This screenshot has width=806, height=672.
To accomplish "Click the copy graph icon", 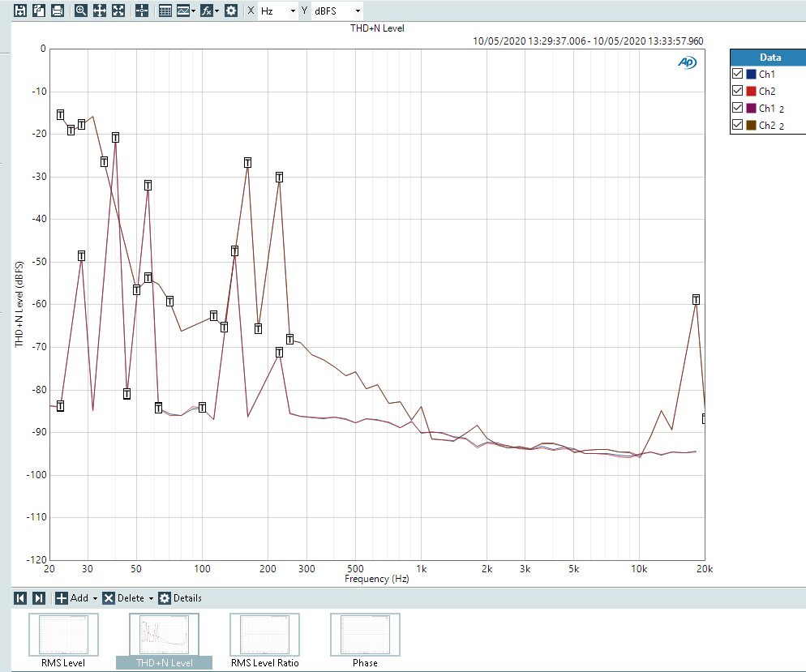I will (x=39, y=11).
